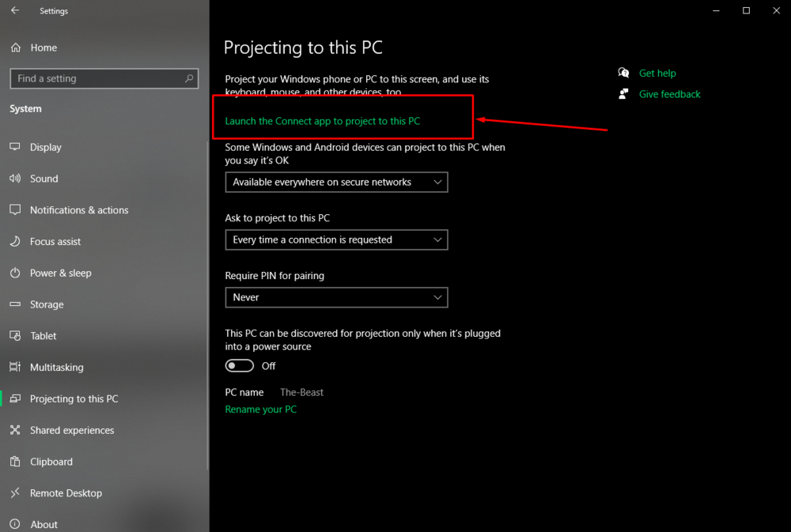Open the 'Available everywhere on secure networks' dropdown

tap(336, 182)
